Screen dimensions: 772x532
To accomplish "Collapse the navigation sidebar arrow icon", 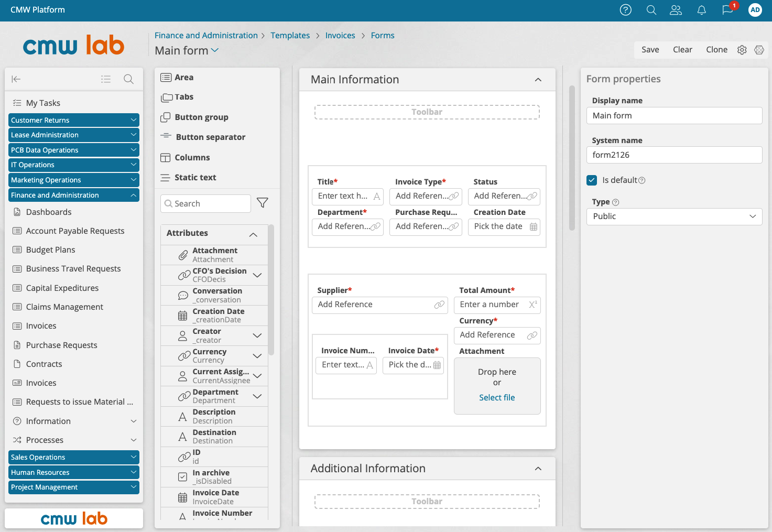I will click(16, 79).
